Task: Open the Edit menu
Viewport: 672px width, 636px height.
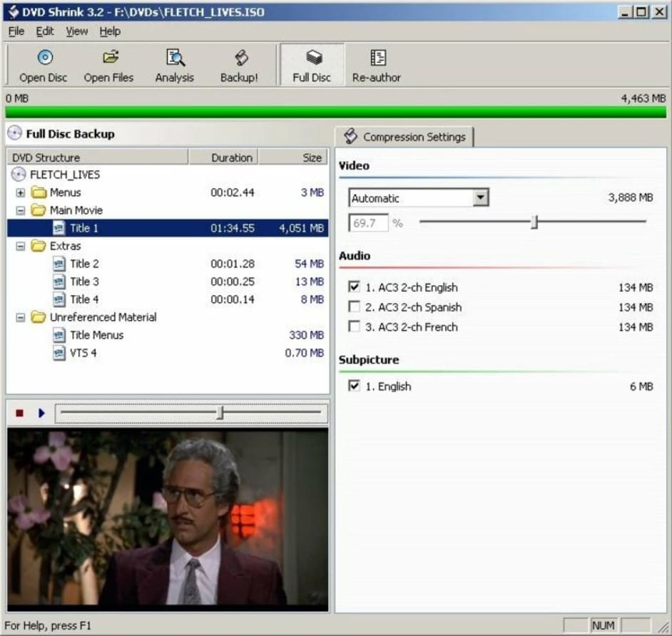Action: click(x=44, y=31)
